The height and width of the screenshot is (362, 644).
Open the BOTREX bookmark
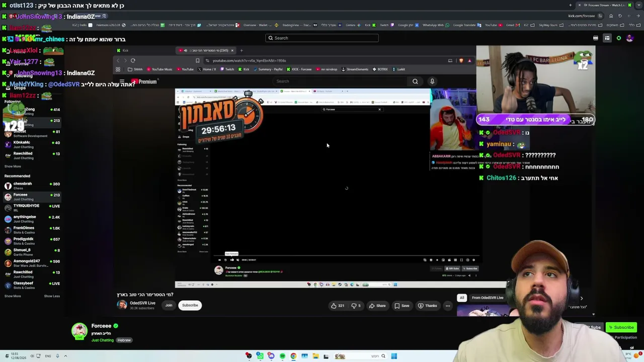380,69
